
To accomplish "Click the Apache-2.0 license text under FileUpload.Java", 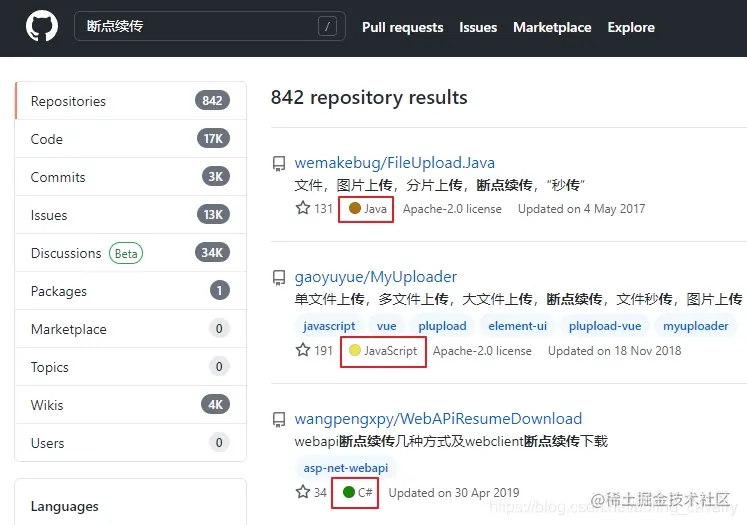I will tap(452, 209).
